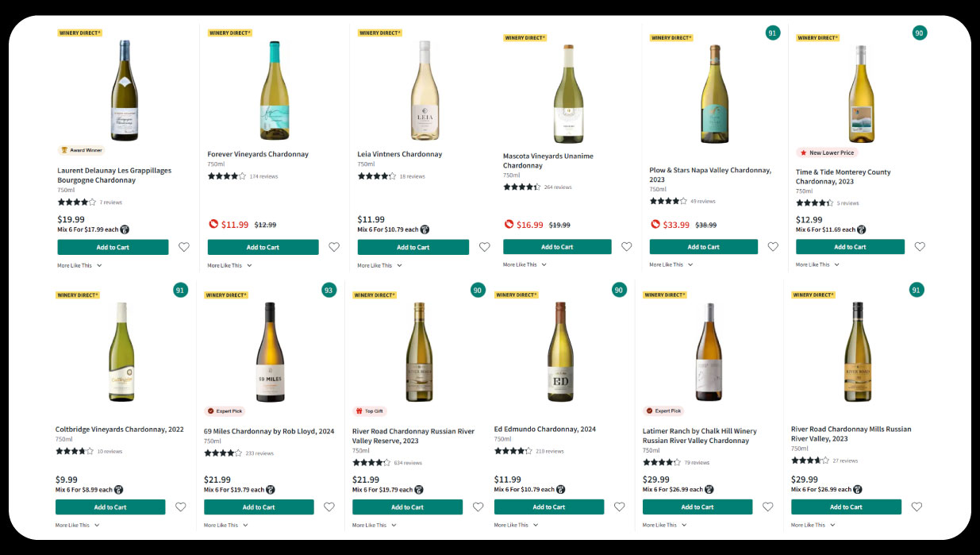Screen dimensions: 980x555
Task: Open More Like This under Latimer Ranch
Action: (664, 525)
